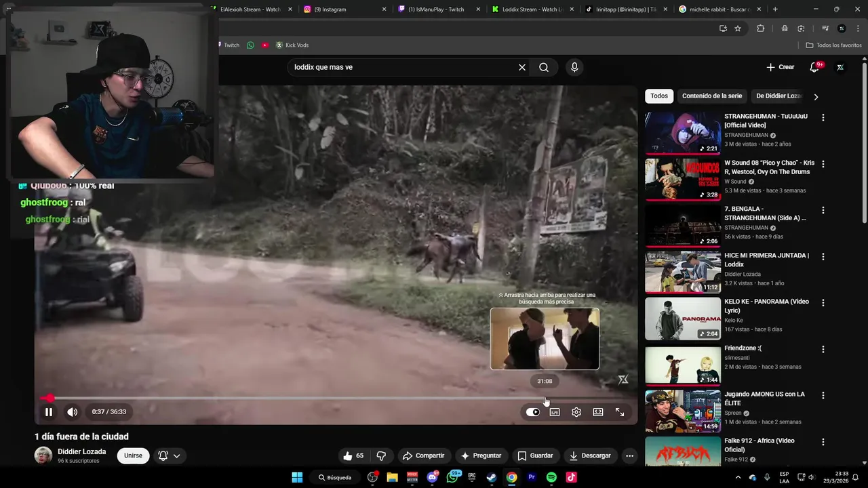This screenshot has width=868, height=488.
Task: Share the video via Compartir
Action: pyautogui.click(x=422, y=455)
